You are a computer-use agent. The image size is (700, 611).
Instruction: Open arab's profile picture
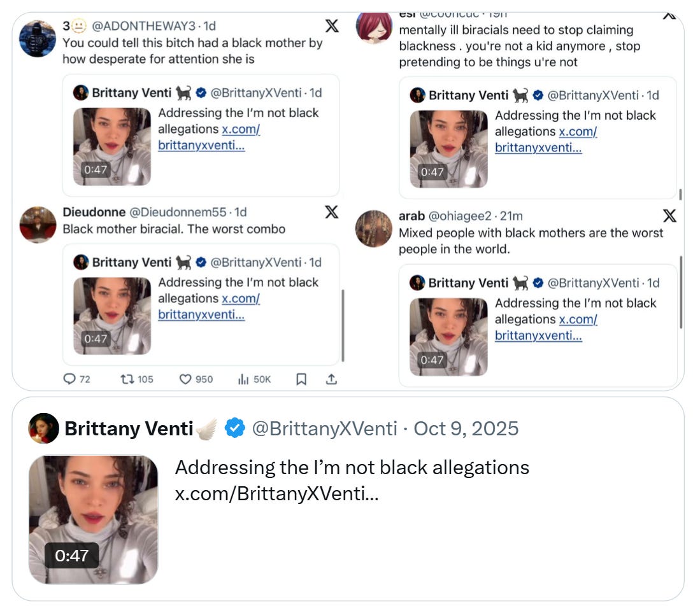click(x=374, y=228)
